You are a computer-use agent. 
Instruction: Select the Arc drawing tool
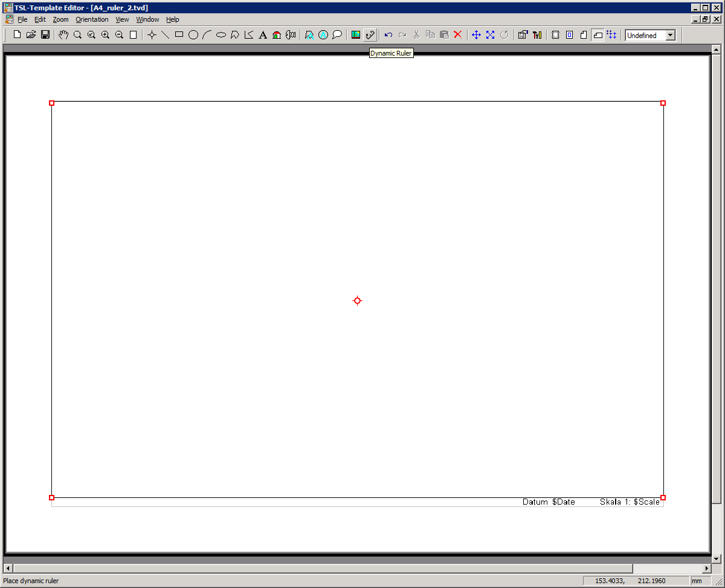tap(207, 35)
